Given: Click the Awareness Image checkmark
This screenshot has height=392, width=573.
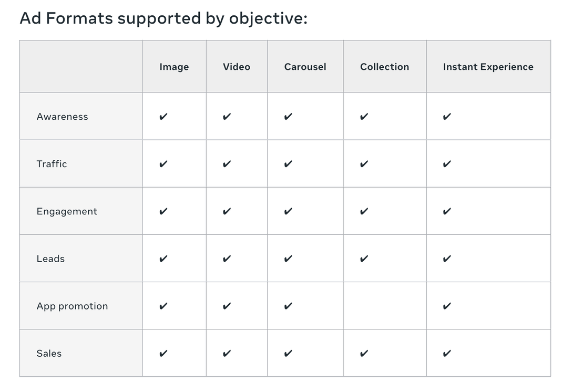Looking at the screenshot, I should (163, 117).
